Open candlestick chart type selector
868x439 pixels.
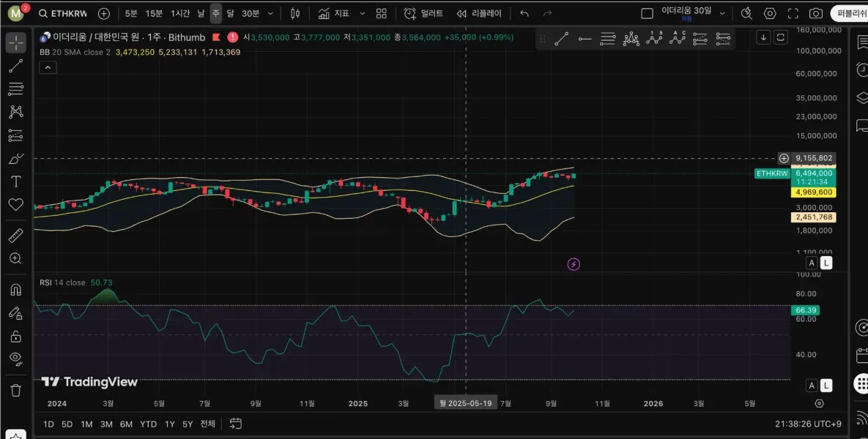tap(295, 13)
